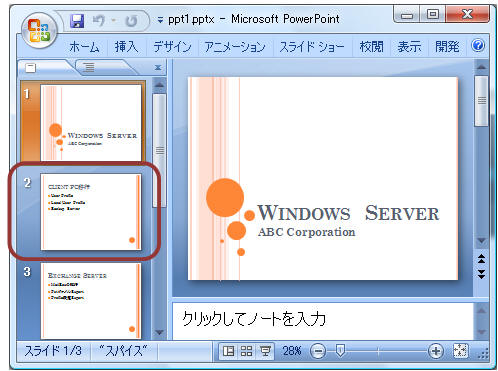Open the Office button menu
Image resolution: width=498 pixels, height=371 pixels.
(x=39, y=31)
